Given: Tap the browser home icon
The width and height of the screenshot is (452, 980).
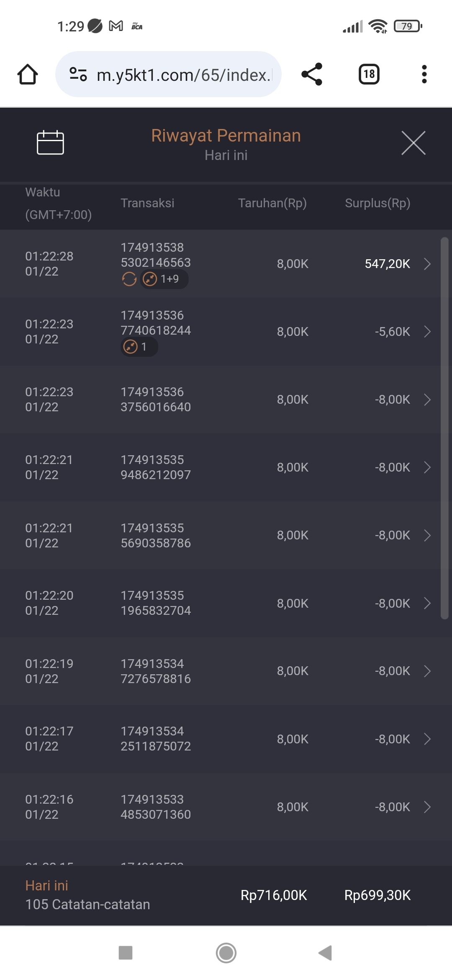Looking at the screenshot, I should pos(28,75).
